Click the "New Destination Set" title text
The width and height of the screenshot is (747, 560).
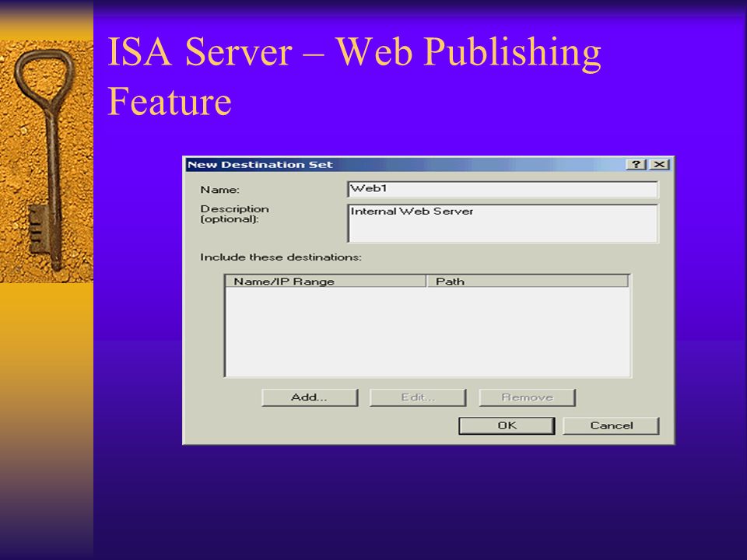[x=260, y=165]
